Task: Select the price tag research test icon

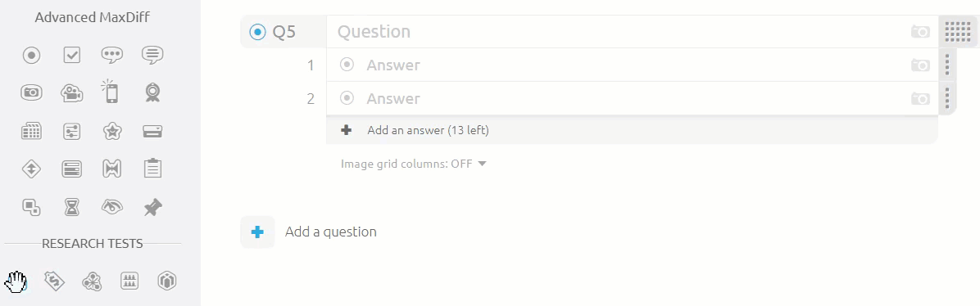Action: pyautogui.click(x=54, y=281)
